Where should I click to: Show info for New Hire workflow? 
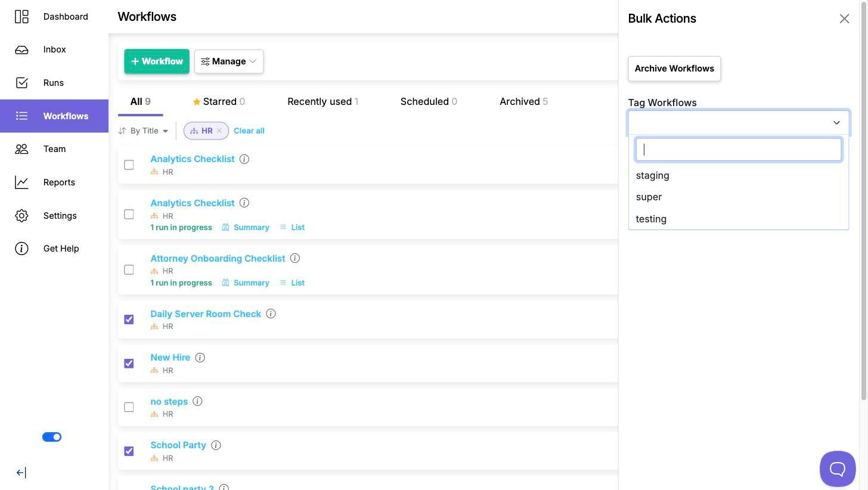[200, 358]
